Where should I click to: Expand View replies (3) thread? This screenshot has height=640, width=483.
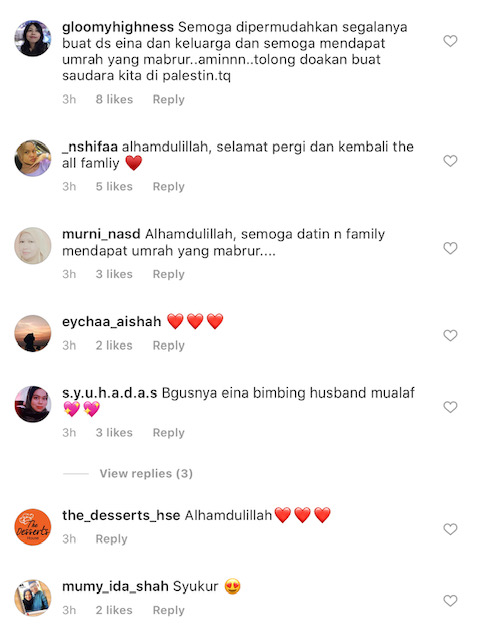pyautogui.click(x=146, y=473)
